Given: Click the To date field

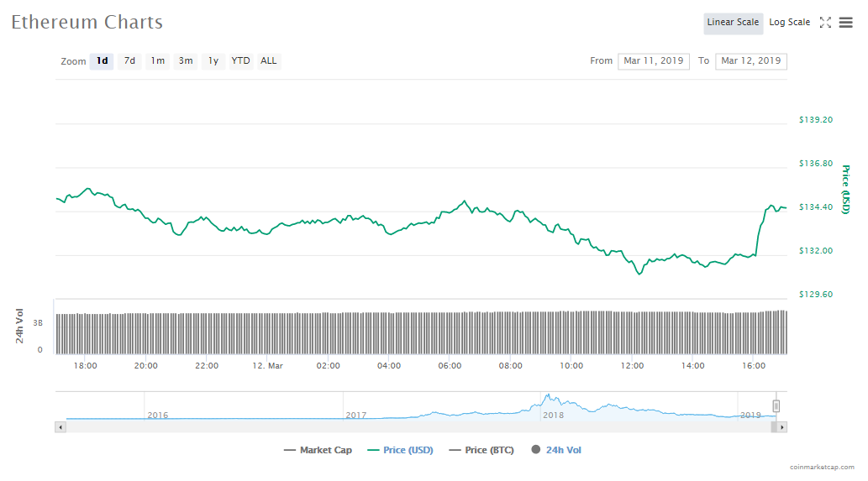Looking at the screenshot, I should pyautogui.click(x=750, y=61).
